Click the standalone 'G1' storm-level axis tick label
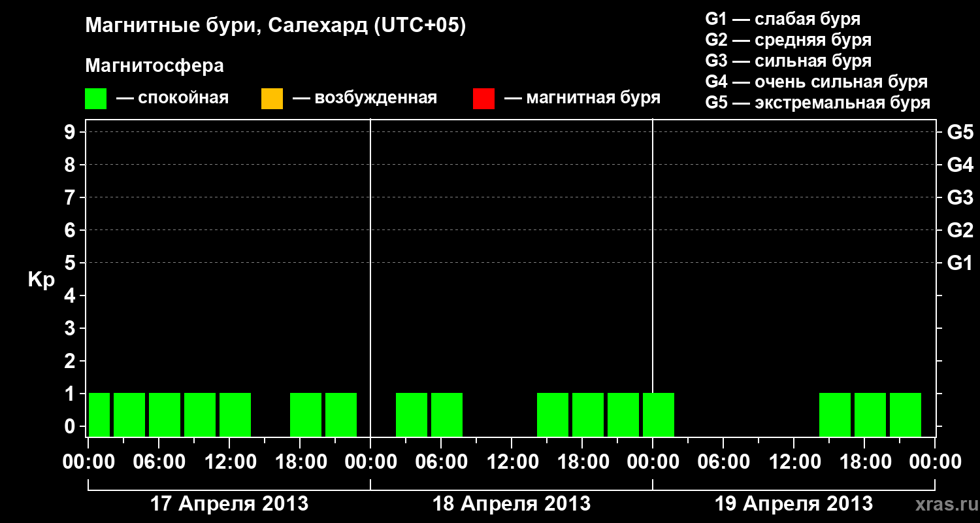Viewport: 980px width, 523px height. coord(960,263)
